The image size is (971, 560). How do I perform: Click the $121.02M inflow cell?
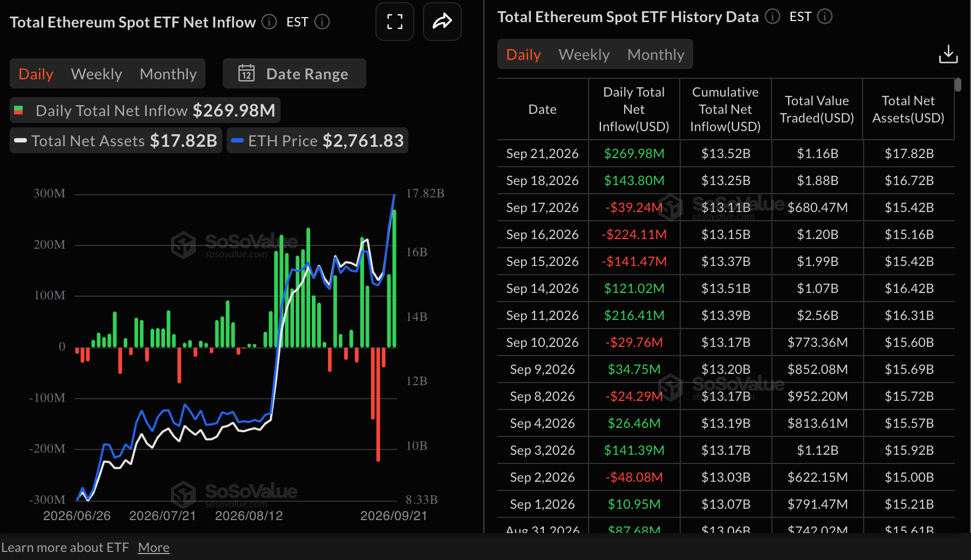[x=634, y=289]
